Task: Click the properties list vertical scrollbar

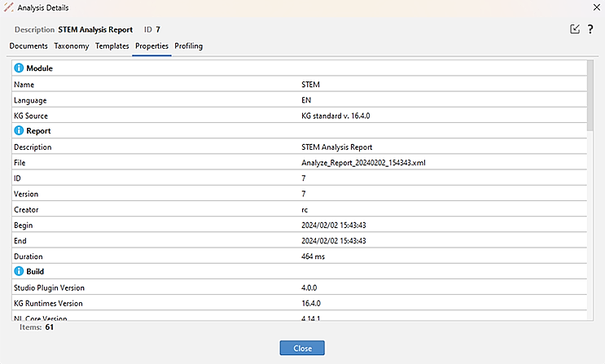Action: (x=590, y=98)
